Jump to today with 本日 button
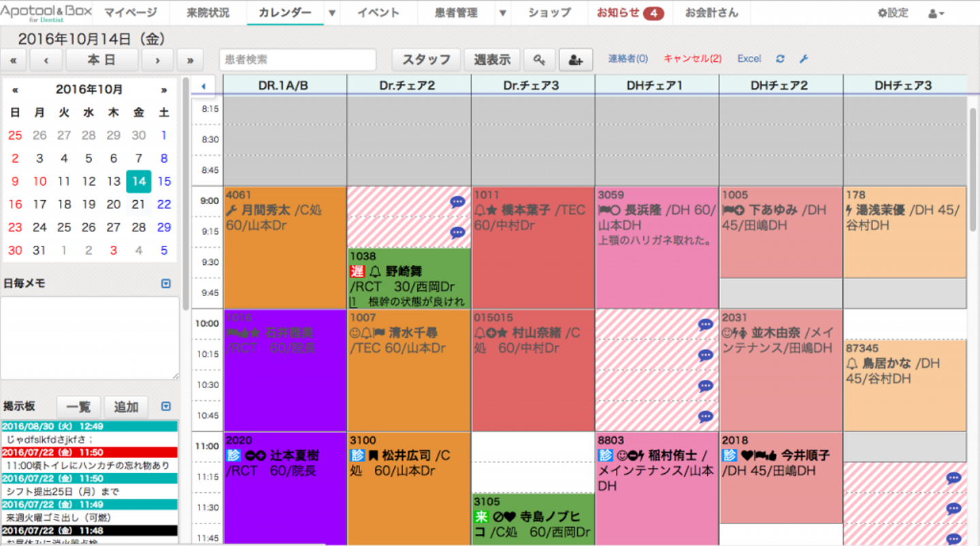980x546 pixels. pyautogui.click(x=101, y=60)
